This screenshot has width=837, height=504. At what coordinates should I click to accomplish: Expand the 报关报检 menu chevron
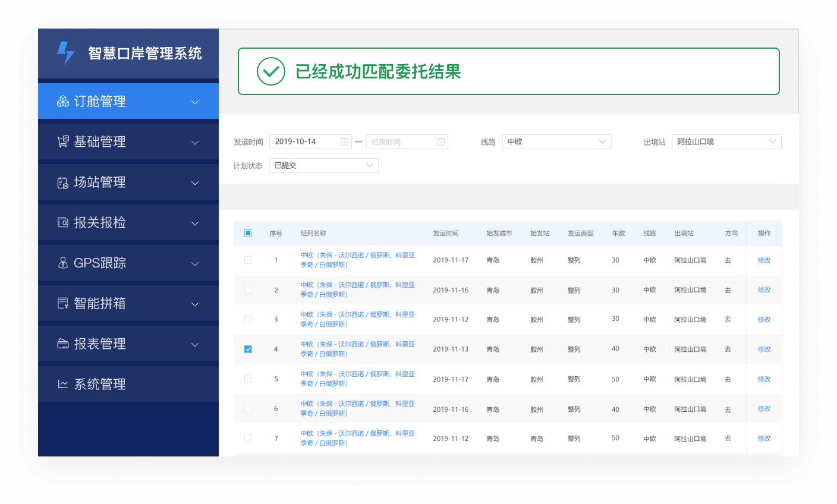[x=195, y=223]
